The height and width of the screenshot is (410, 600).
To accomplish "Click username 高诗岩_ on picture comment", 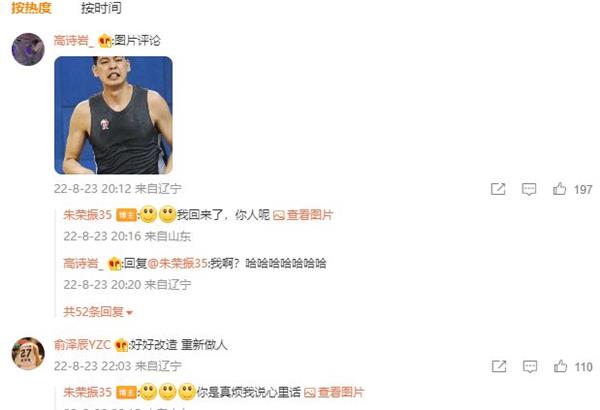I will pyautogui.click(x=74, y=41).
